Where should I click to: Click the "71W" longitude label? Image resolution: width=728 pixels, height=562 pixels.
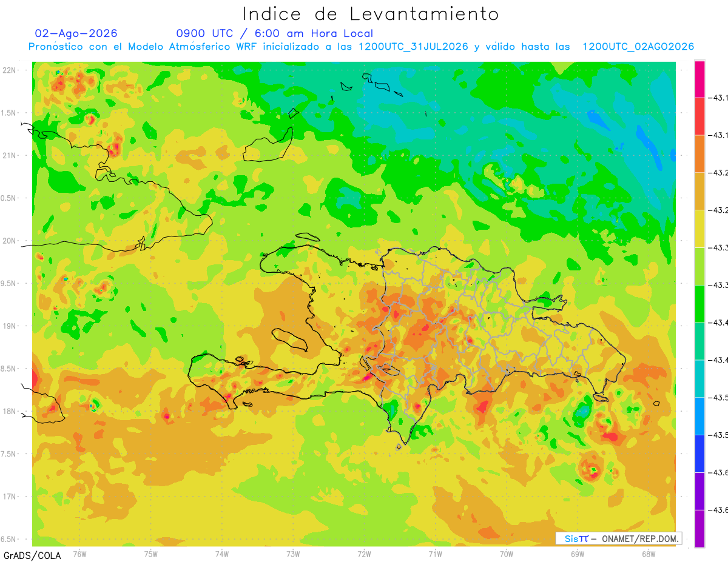[x=435, y=554]
